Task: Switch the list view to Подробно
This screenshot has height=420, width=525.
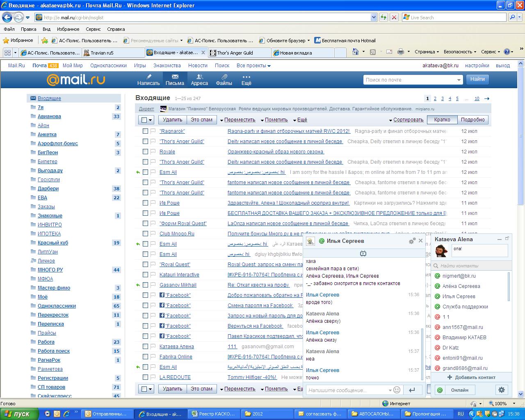Action: 472,120
